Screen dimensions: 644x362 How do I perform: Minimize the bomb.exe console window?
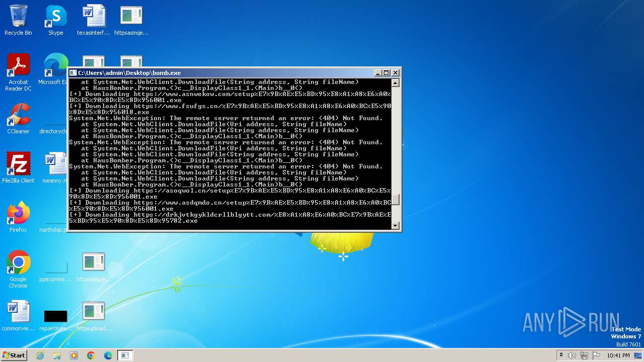[x=378, y=73]
